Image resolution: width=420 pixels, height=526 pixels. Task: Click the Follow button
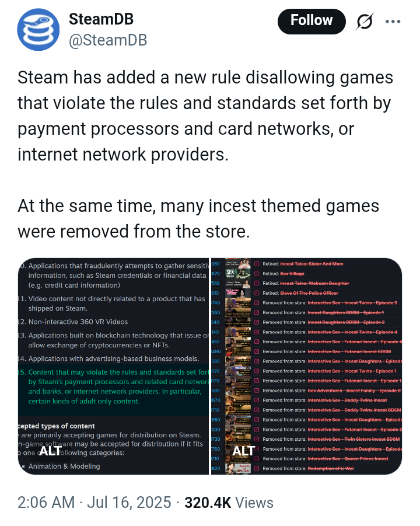click(311, 21)
